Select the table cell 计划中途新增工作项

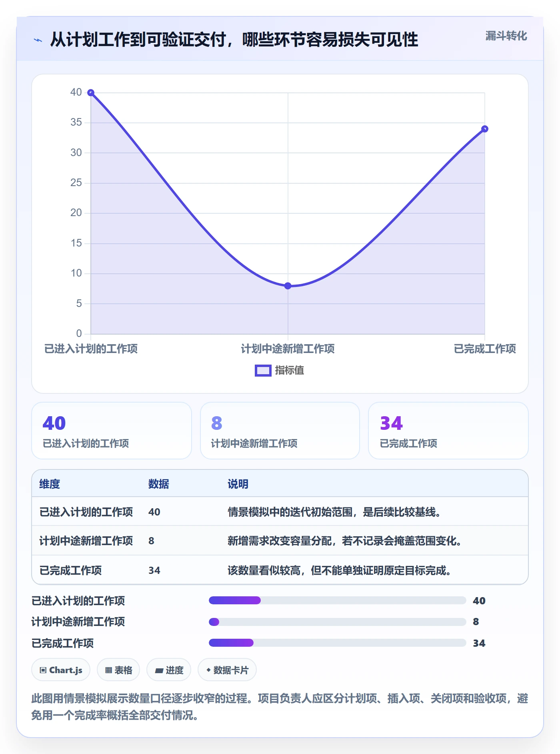click(86, 541)
